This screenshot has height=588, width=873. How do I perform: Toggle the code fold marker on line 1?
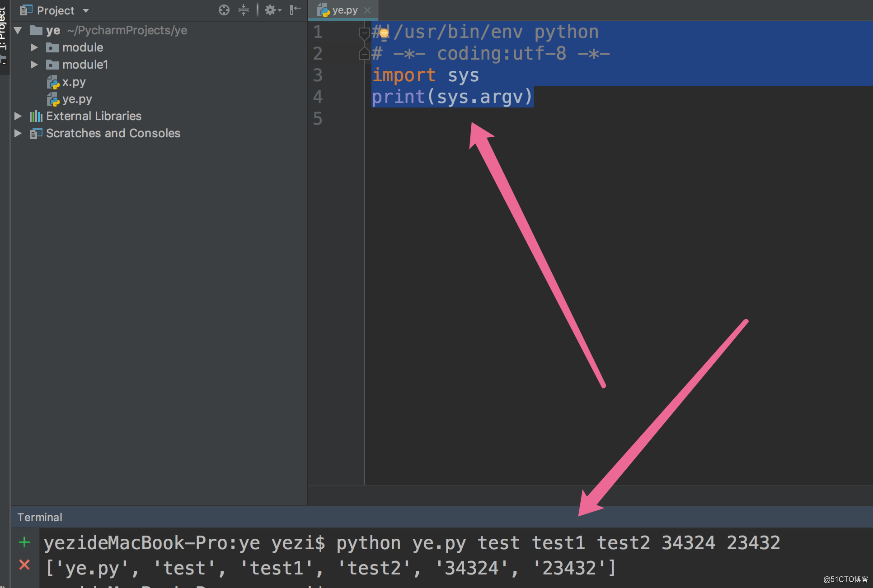coord(364,33)
